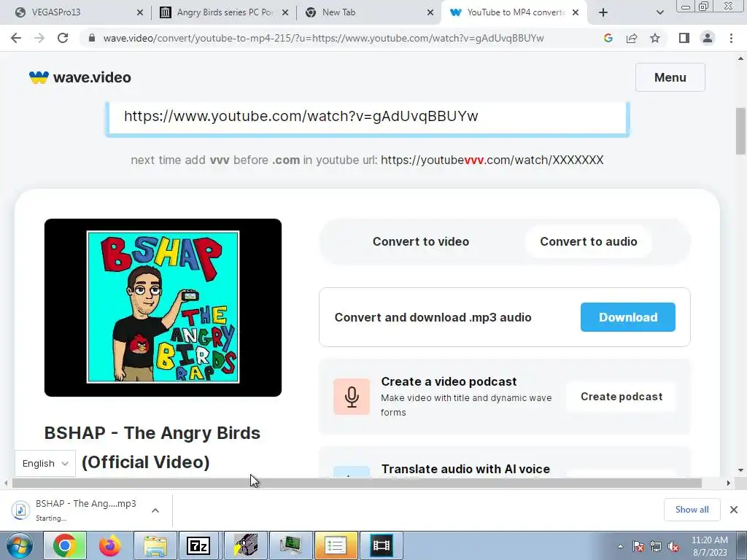Click the BSHAP video thumbnail
Screen dimensions: 747x560
tap(163, 308)
